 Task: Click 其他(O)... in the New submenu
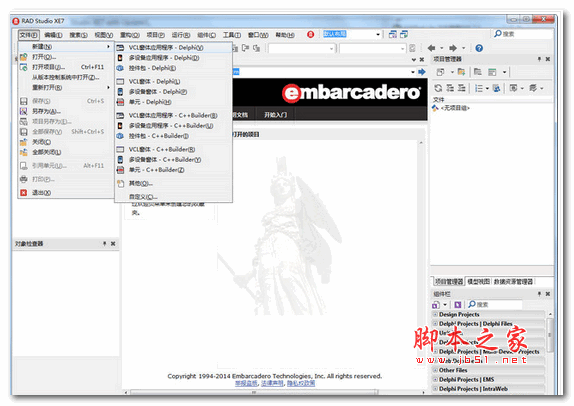click(174, 183)
